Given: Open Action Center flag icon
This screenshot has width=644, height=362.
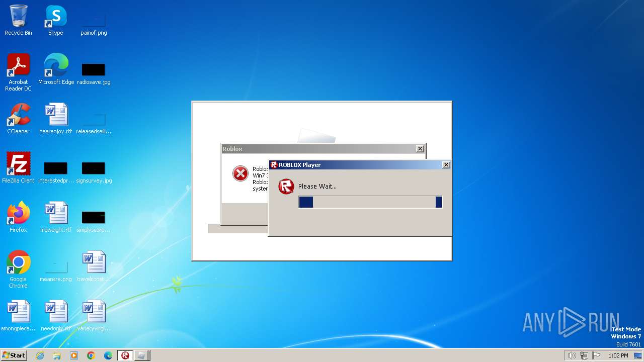Looking at the screenshot, I should [597, 355].
